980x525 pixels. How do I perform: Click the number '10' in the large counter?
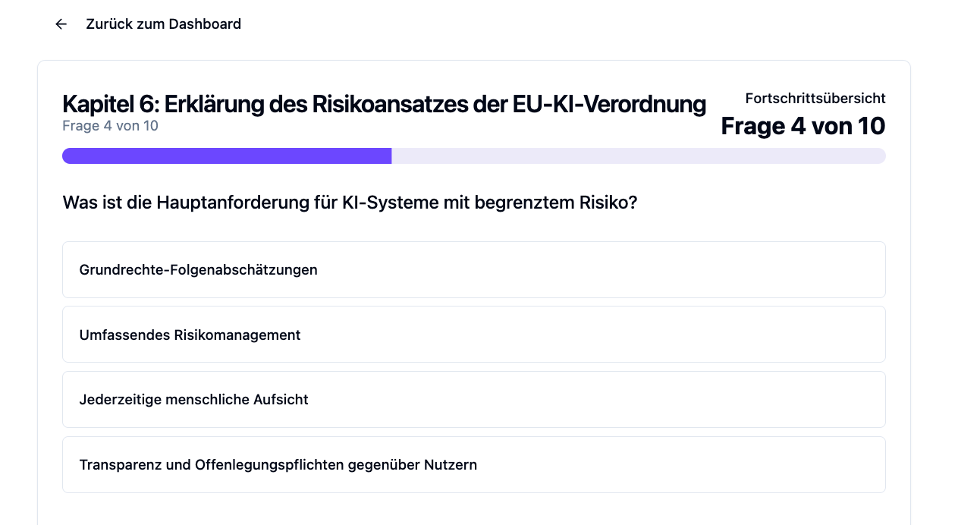[871, 126]
